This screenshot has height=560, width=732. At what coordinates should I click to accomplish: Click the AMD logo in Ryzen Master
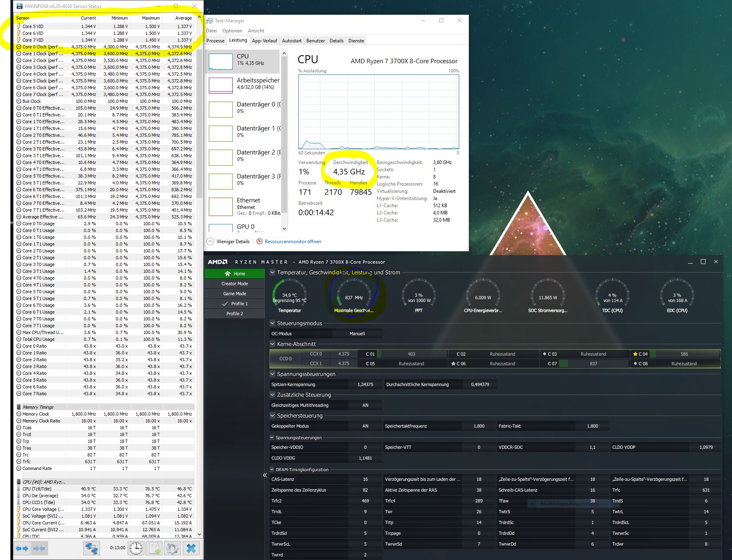pyautogui.click(x=218, y=262)
